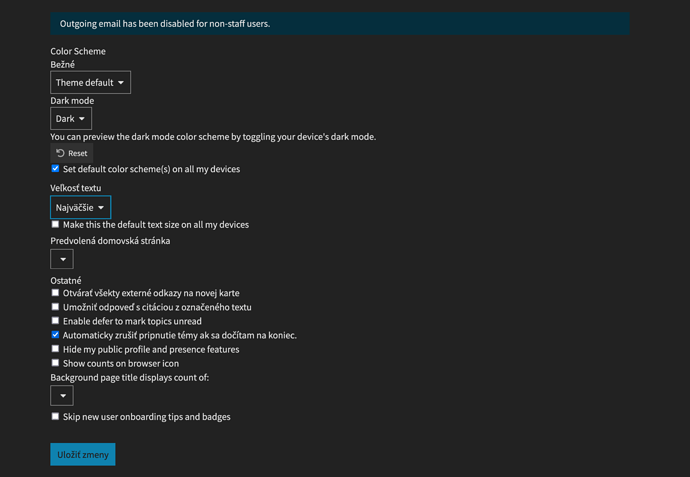Viewport: 690px width, 477px height.
Task: Enable Umožniť odpoveď s citáciou z označeného textu
Action: [55, 307]
